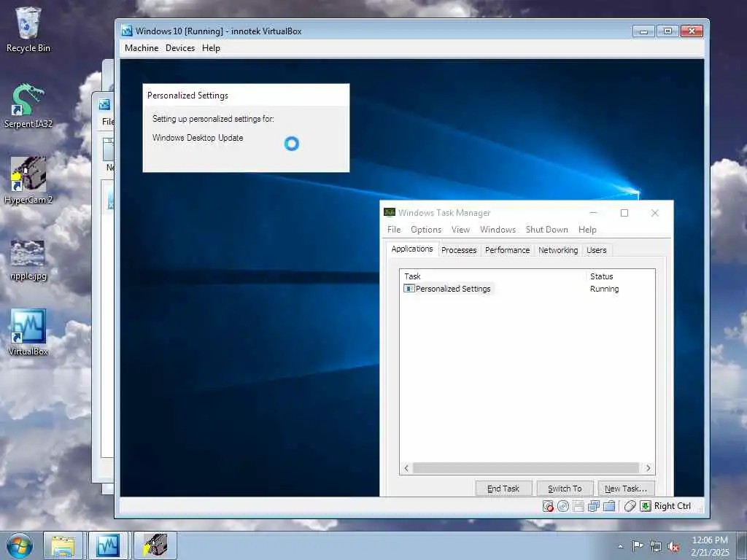Click the network adapters icon in VirtualBox status bar
The width and height of the screenshot is (747, 560).
(x=594, y=506)
